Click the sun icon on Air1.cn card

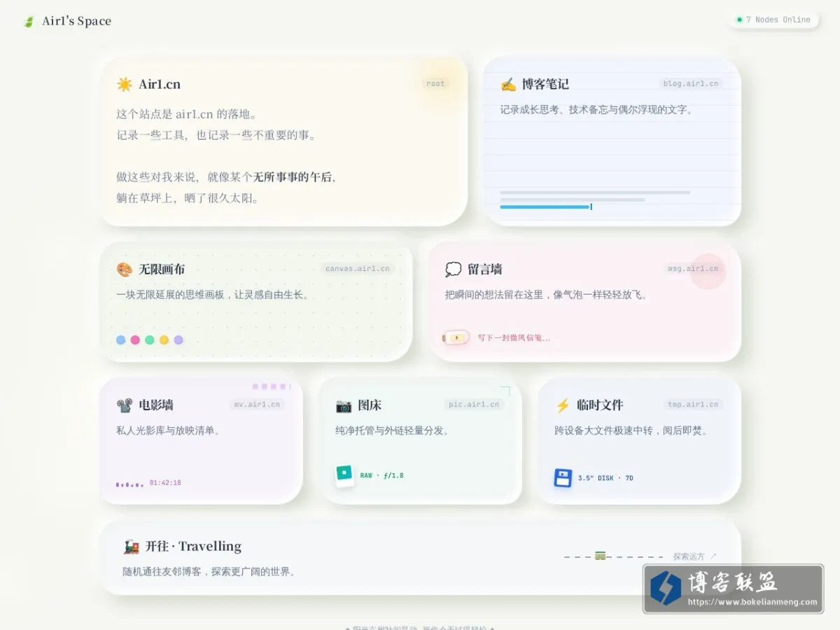click(x=125, y=85)
